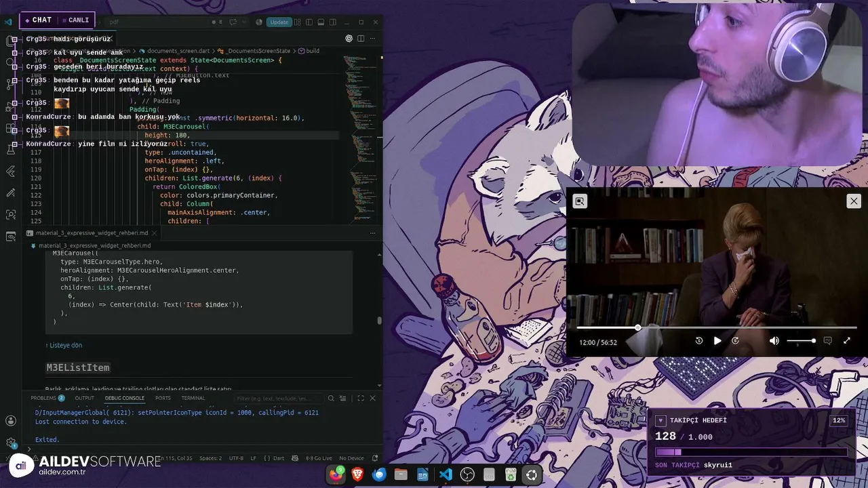Toggle the primary sidebar layout button
868x488 pixels.
pos(311,22)
